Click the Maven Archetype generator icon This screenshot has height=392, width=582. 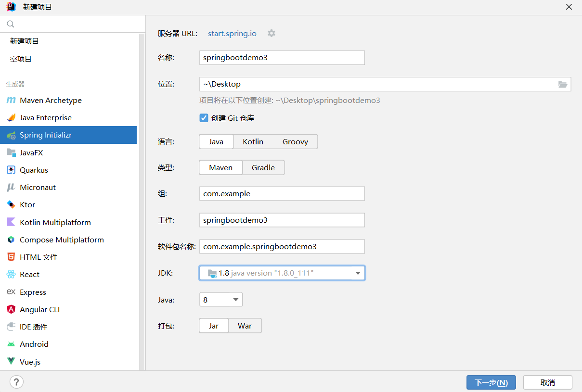point(11,100)
